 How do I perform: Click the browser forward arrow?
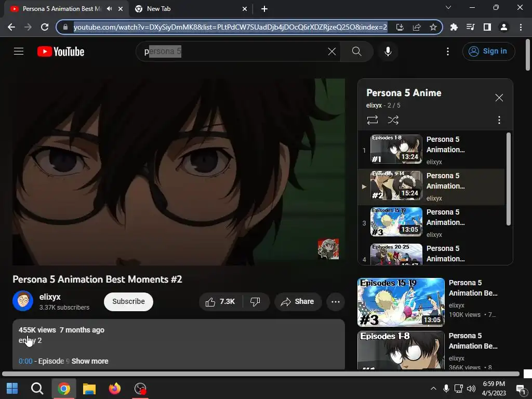pyautogui.click(x=28, y=27)
